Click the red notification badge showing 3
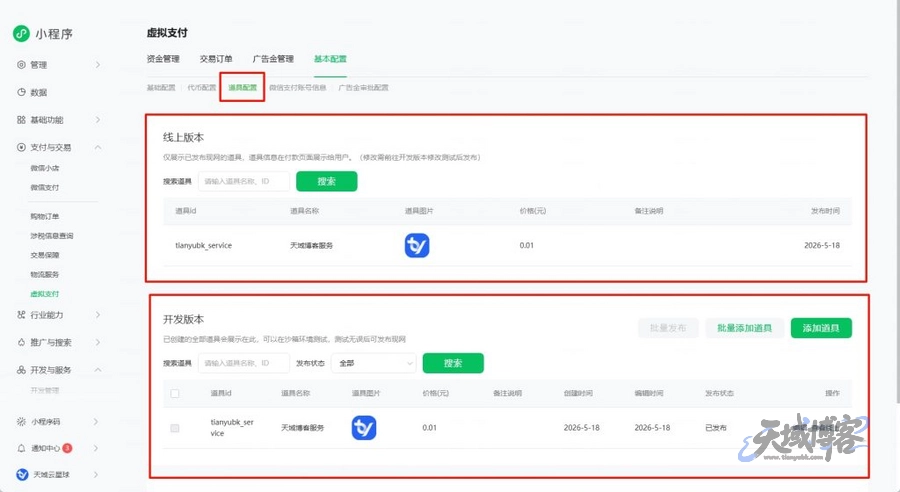The image size is (900, 492). (x=67, y=448)
